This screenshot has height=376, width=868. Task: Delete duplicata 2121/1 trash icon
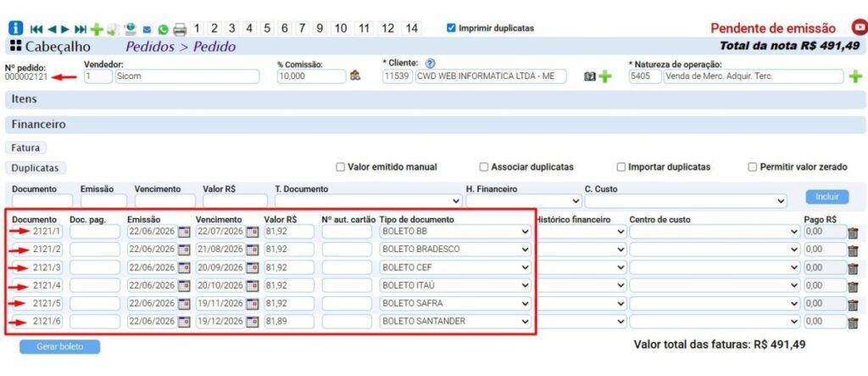[853, 233]
